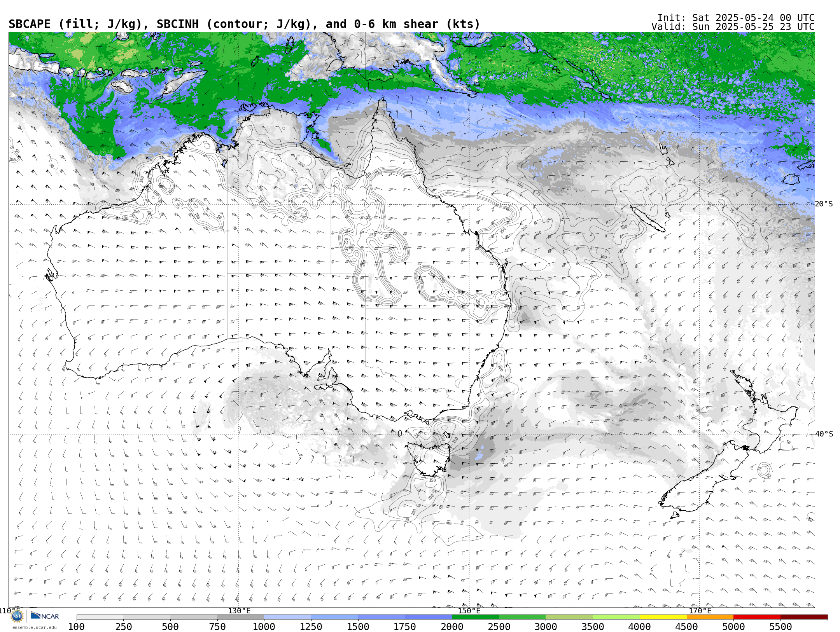
Task: Click the 250 value on the colorbar
Action: click(124, 627)
